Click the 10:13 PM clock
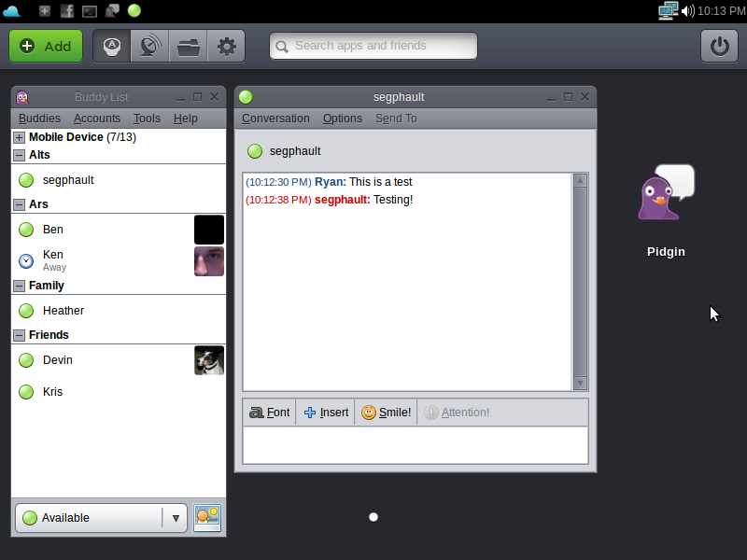Viewport: 747px width, 560px height. 721,10
